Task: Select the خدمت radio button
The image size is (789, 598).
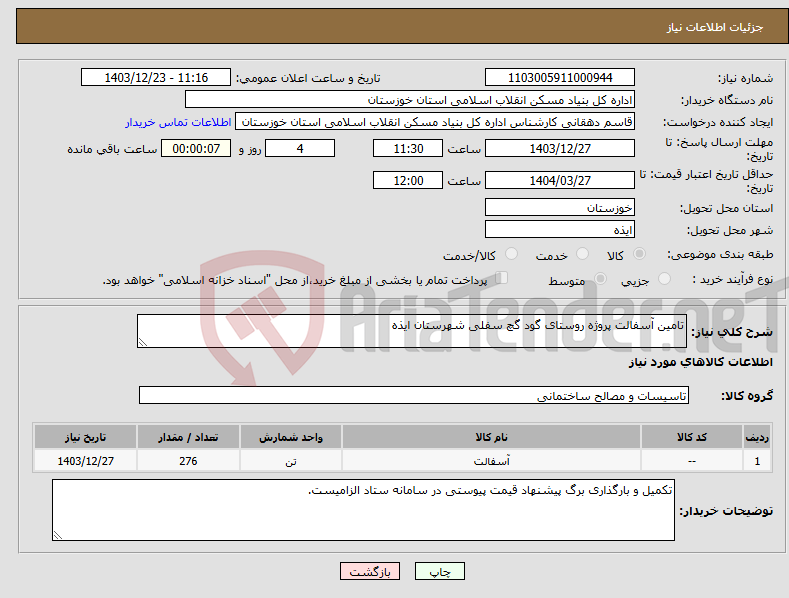Action: 582,254
